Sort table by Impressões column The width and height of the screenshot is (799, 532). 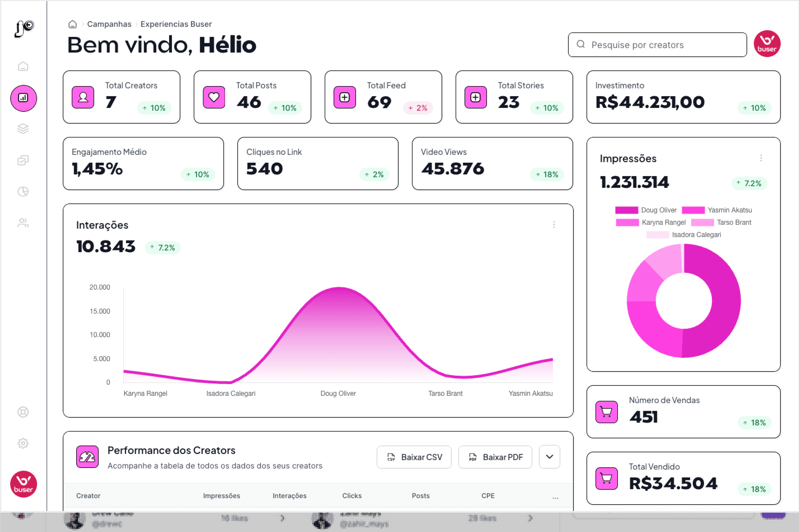point(221,496)
